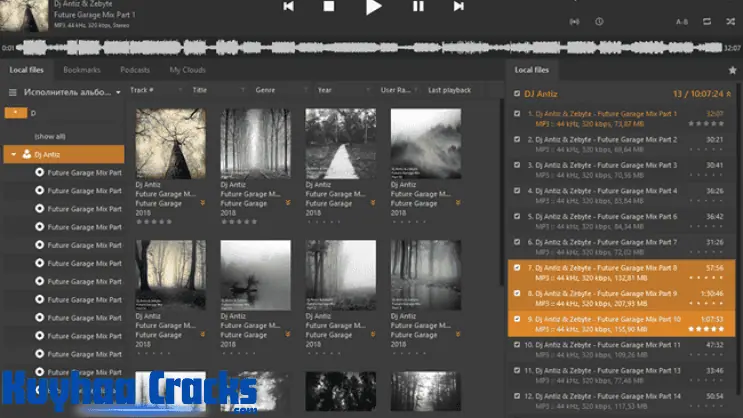
Task: Click the Pause icon
Action: click(418, 7)
